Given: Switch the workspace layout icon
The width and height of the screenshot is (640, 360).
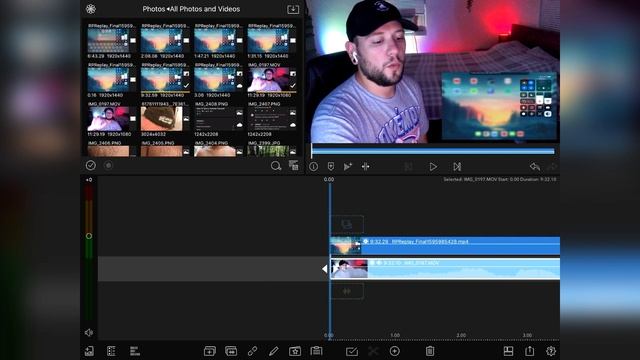Looking at the screenshot, I should (508, 351).
